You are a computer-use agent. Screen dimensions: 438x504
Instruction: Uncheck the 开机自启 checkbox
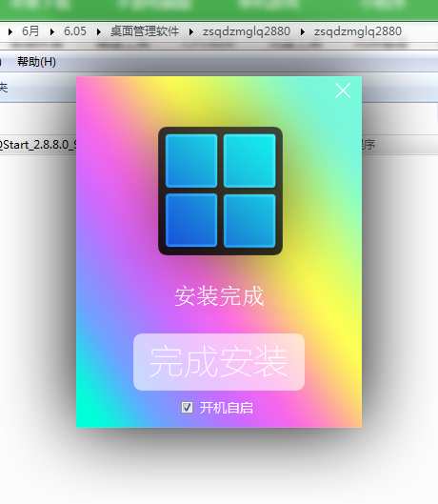pos(187,408)
